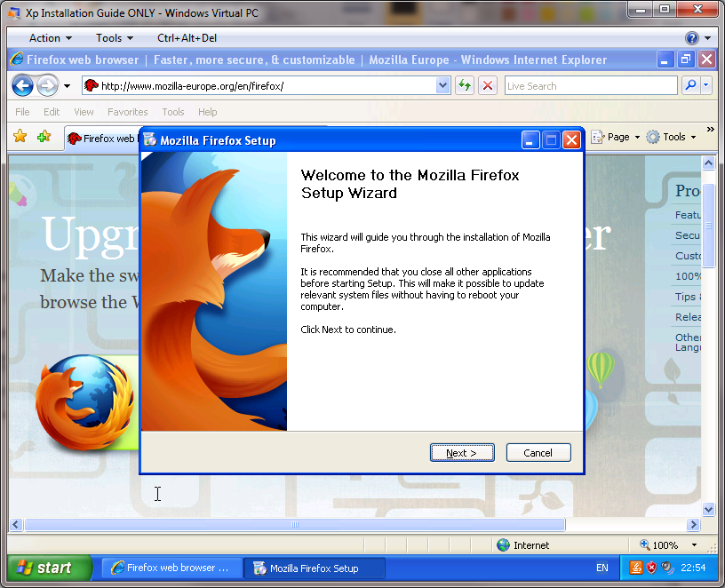The image size is (725, 588).
Task: Click the horizontal scrollbar left arrow
Action: [16, 524]
